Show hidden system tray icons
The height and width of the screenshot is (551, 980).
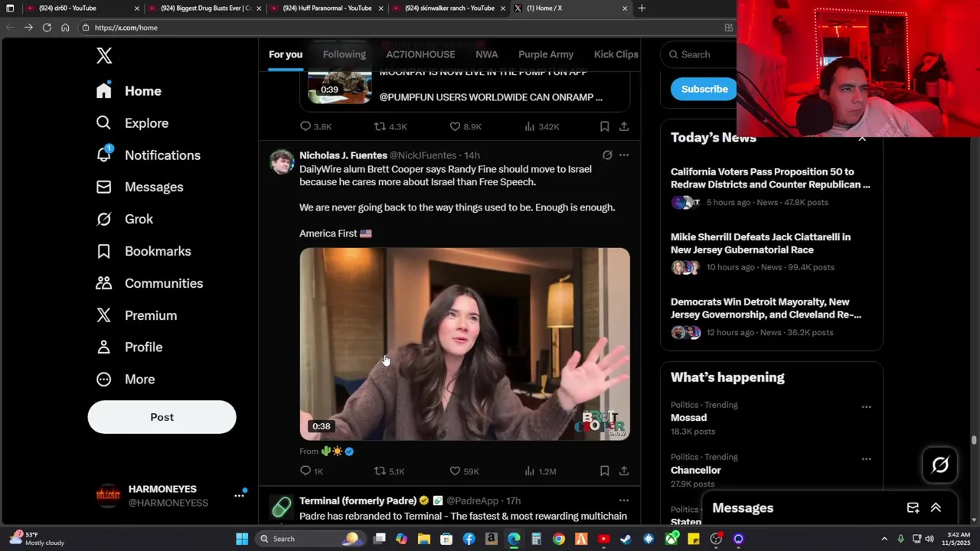884,539
